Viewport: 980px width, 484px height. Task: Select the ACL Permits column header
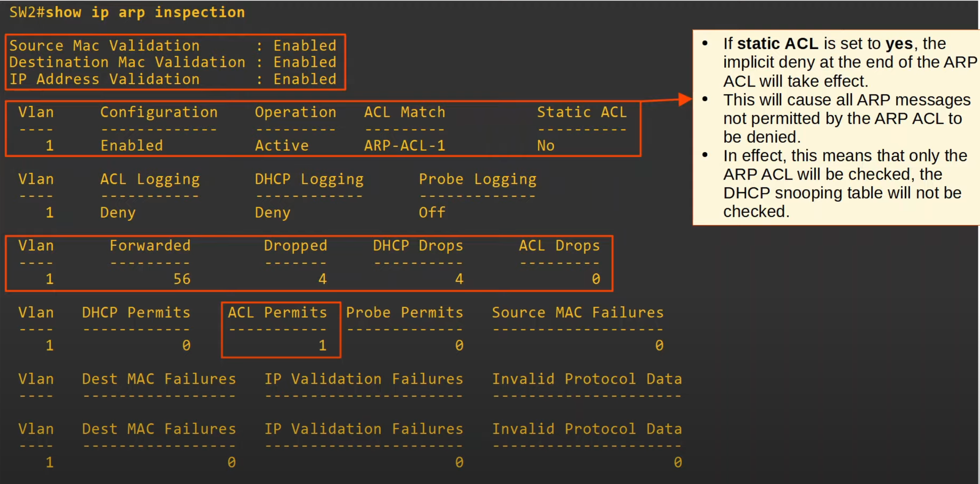(x=277, y=312)
